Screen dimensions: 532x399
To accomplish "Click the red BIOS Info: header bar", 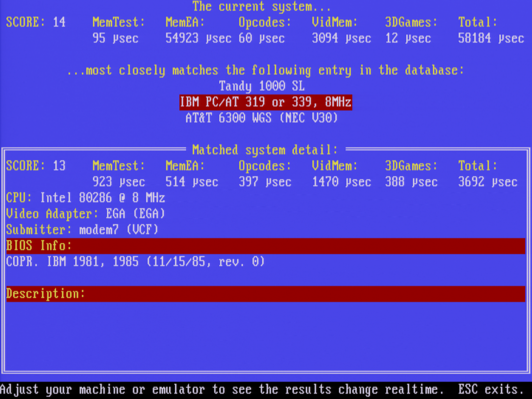I will [266, 246].
